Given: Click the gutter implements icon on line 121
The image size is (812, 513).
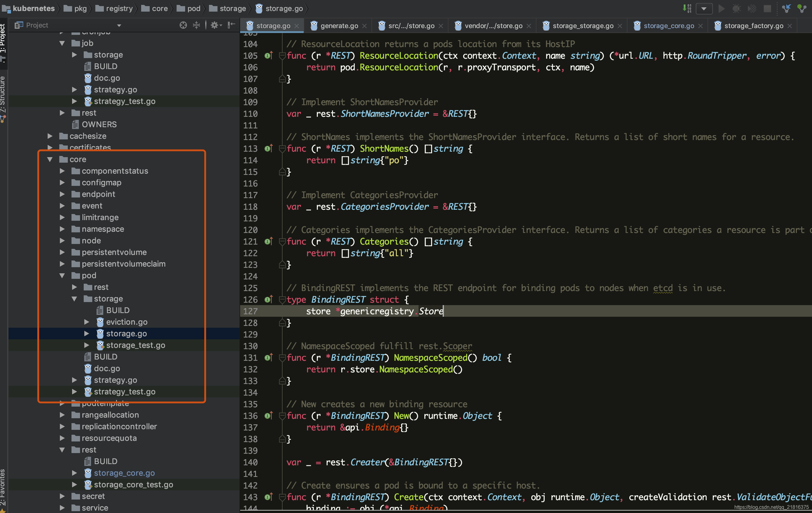Looking at the screenshot, I should [269, 241].
